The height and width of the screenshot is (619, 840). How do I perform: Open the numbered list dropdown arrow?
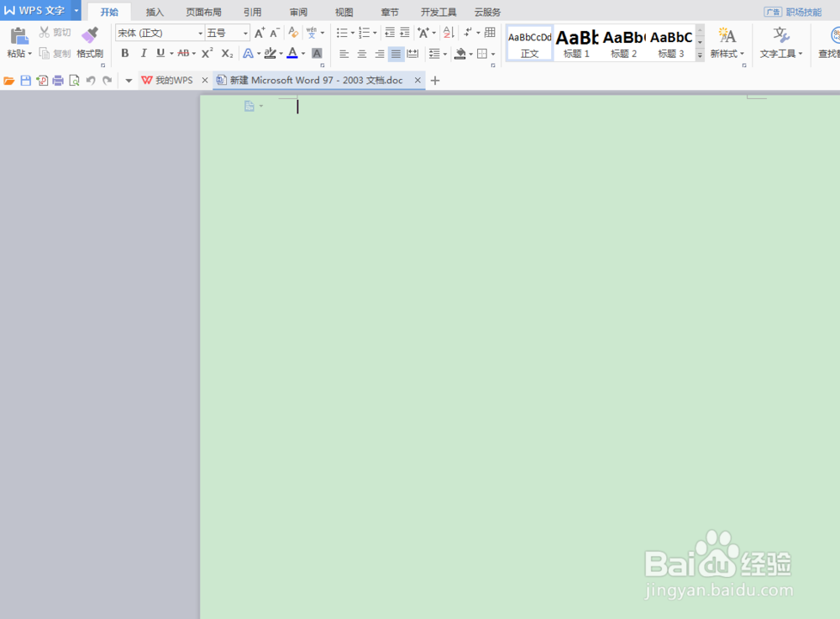(375, 33)
